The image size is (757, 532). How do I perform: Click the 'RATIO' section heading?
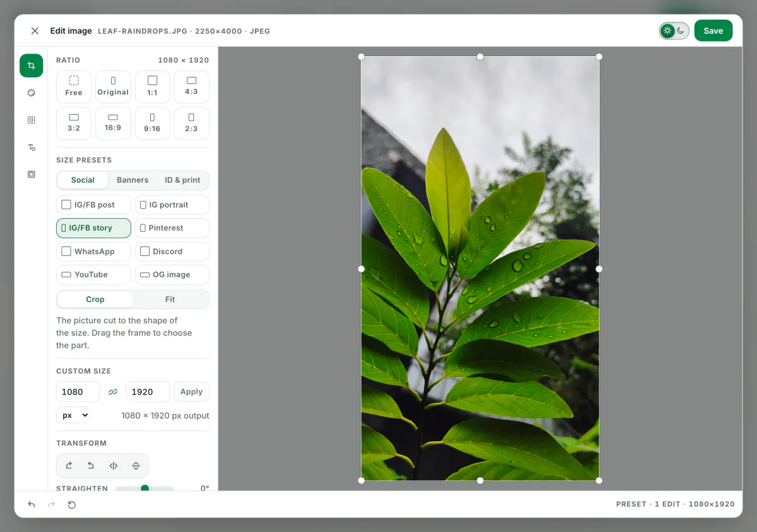68,61
